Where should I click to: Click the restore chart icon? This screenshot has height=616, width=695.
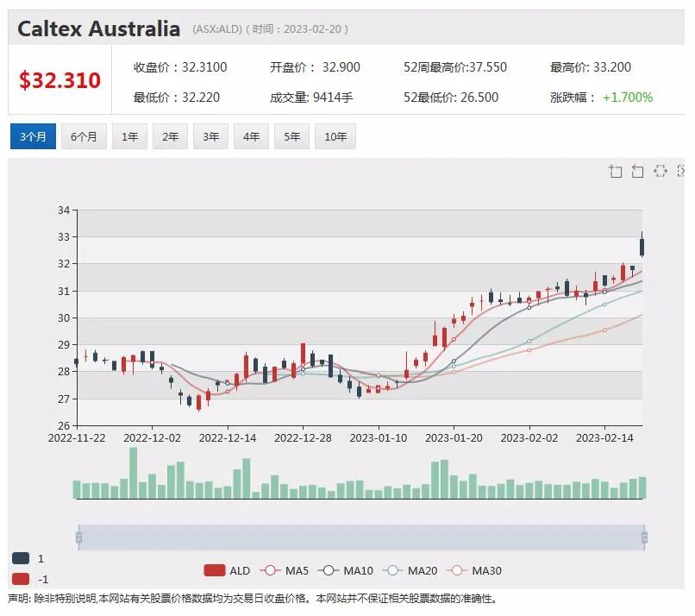[661, 171]
